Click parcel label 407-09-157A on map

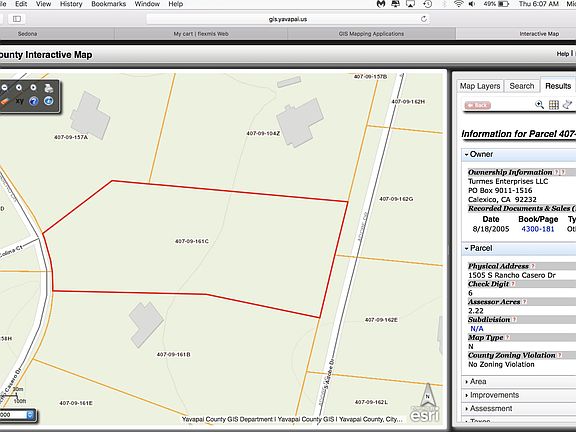coord(71,137)
